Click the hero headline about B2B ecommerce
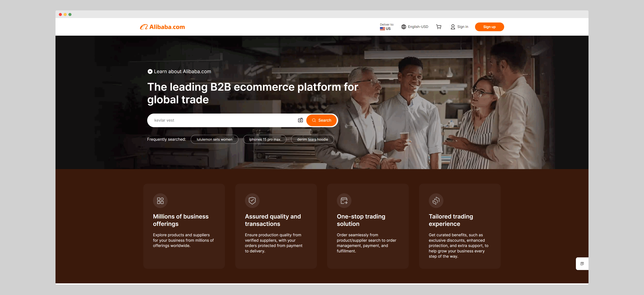Viewport: 644px width, 295px height. tap(252, 93)
